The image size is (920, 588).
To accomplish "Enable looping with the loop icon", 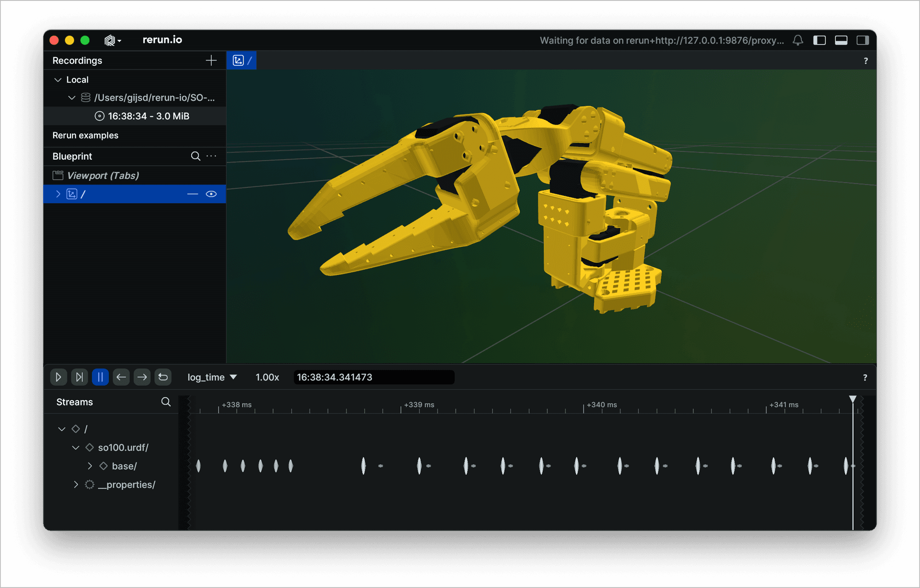I will coord(163,377).
